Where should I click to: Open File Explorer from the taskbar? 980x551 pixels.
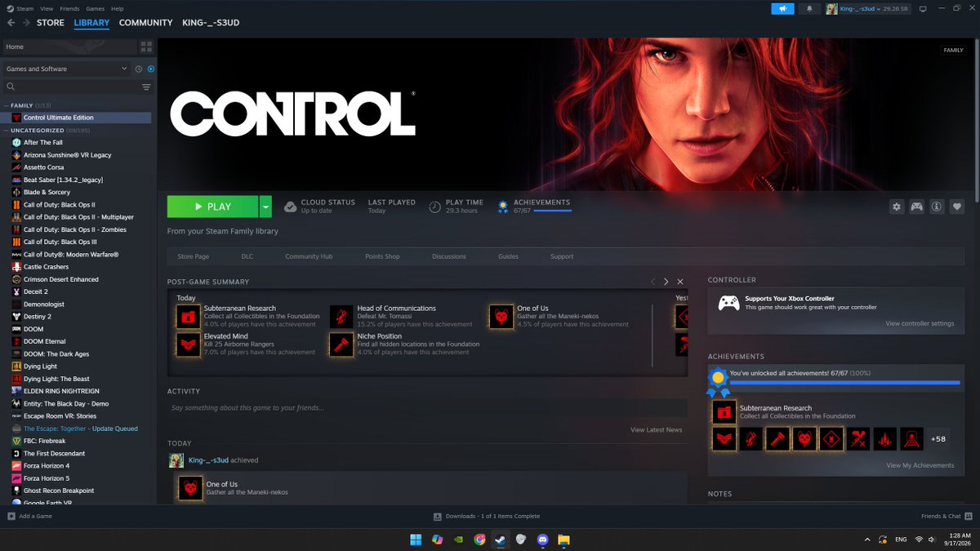point(563,540)
